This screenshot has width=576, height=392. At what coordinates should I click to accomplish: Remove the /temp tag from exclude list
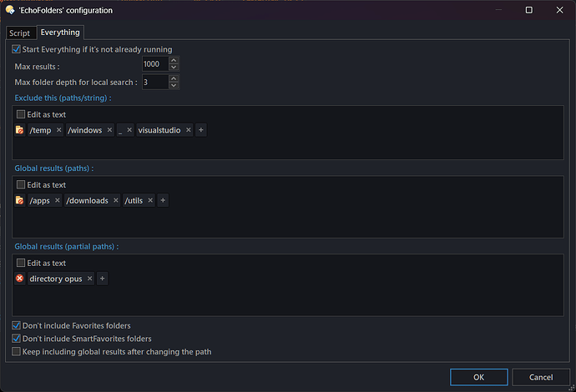(x=58, y=130)
